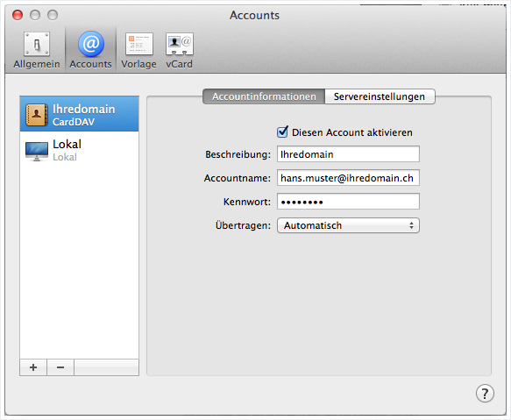
Task: Select the Accounts @ toolbar icon
Action: coord(91,44)
